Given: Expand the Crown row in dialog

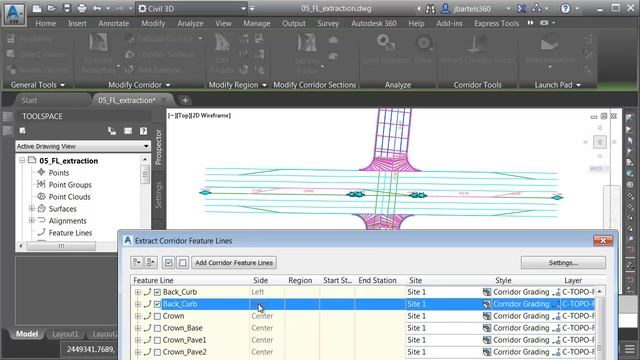Looking at the screenshot, I should pos(138,316).
